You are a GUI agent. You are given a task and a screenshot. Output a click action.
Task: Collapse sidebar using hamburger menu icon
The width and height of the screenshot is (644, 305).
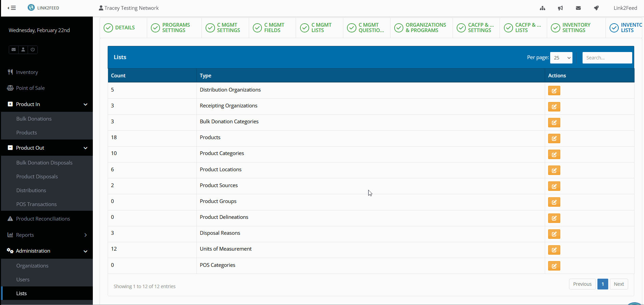click(x=12, y=8)
